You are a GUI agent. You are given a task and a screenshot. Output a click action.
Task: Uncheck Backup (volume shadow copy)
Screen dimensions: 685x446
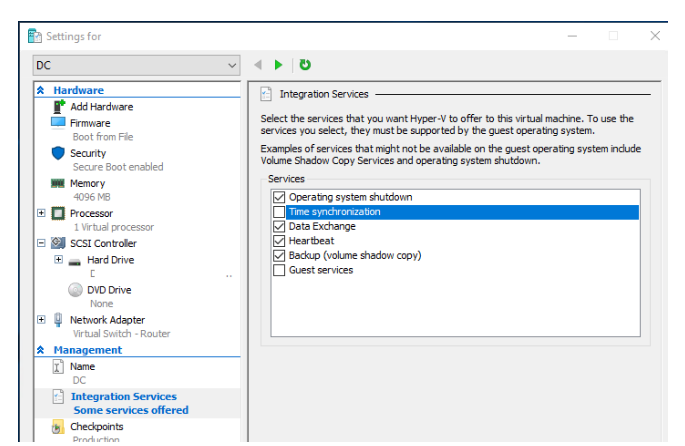(x=279, y=255)
